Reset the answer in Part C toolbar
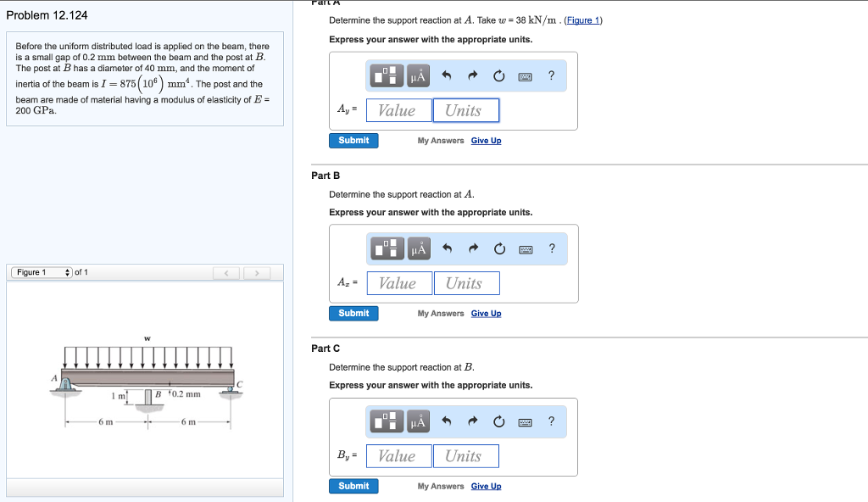This screenshot has width=868, height=502. [x=499, y=421]
